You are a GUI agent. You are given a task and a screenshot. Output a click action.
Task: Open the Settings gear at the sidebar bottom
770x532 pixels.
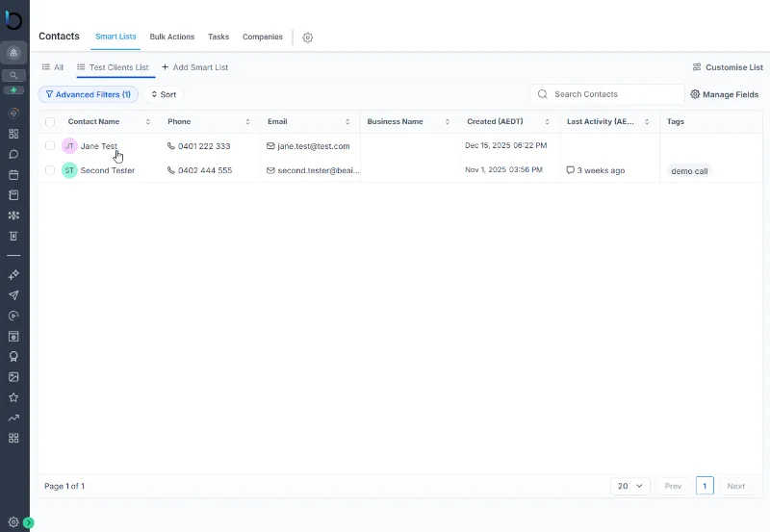tap(13, 522)
